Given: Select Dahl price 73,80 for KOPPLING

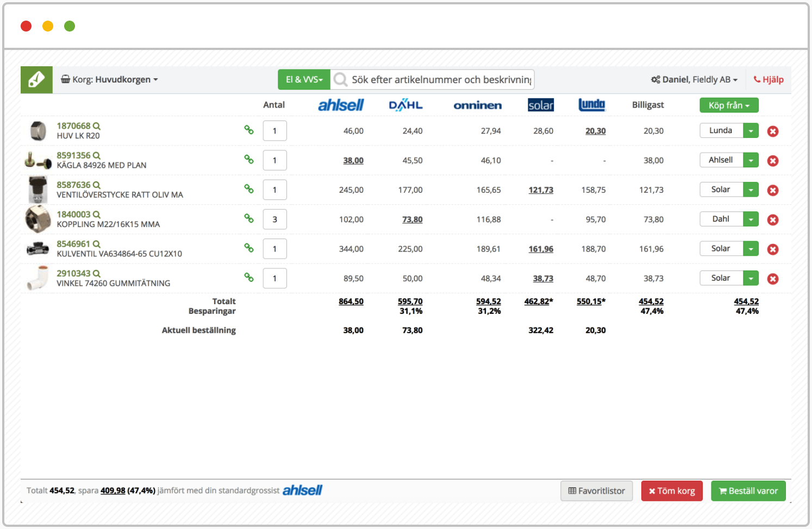Looking at the screenshot, I should click(413, 219).
